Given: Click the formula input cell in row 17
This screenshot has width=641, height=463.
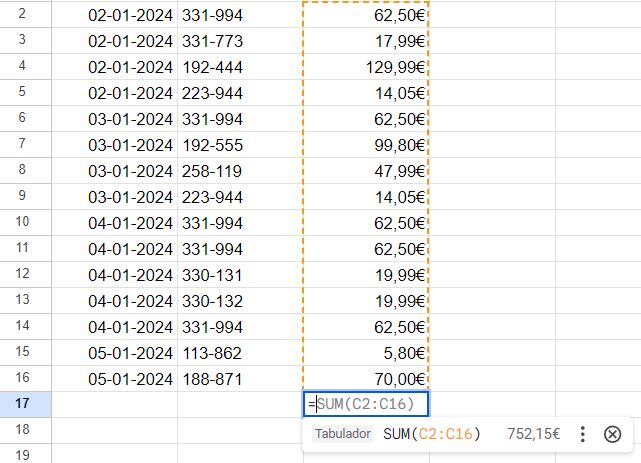Looking at the screenshot, I should tap(366, 404).
